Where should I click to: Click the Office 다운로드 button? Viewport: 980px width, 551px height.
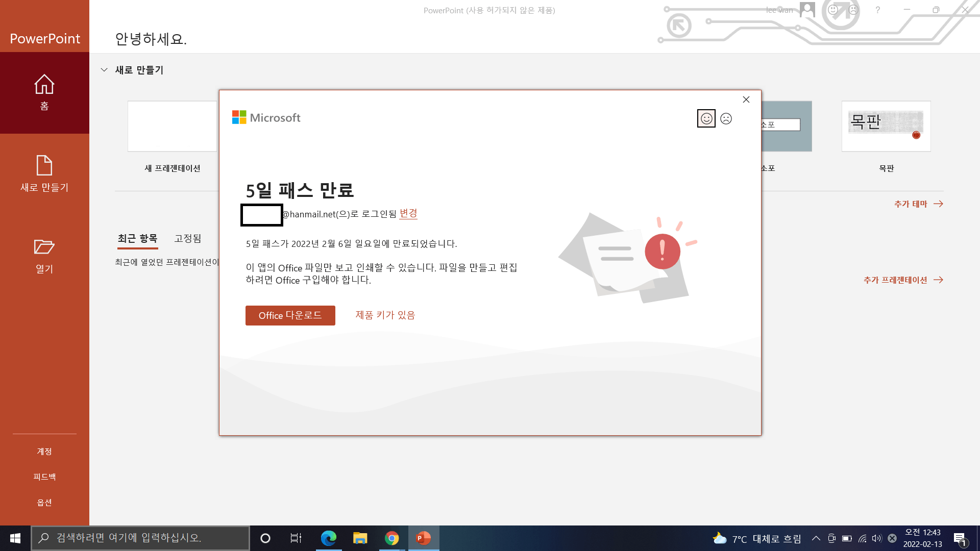tap(290, 315)
